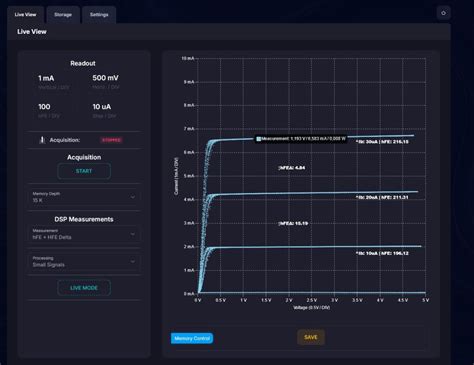The width and height of the screenshot is (474, 365).
Task: Click the hFE 216.15 curve label
Action: coord(382,142)
